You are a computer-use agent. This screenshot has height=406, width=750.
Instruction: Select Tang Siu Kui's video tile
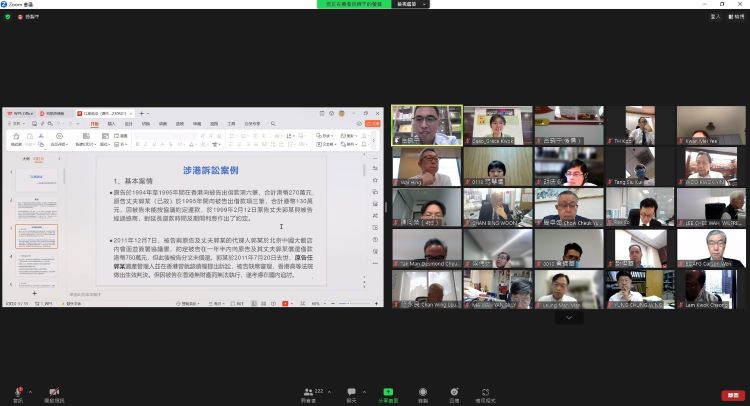(x=640, y=166)
